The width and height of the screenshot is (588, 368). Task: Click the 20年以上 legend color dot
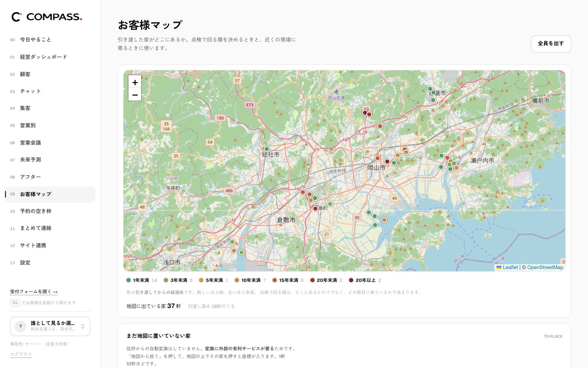pos(351,280)
